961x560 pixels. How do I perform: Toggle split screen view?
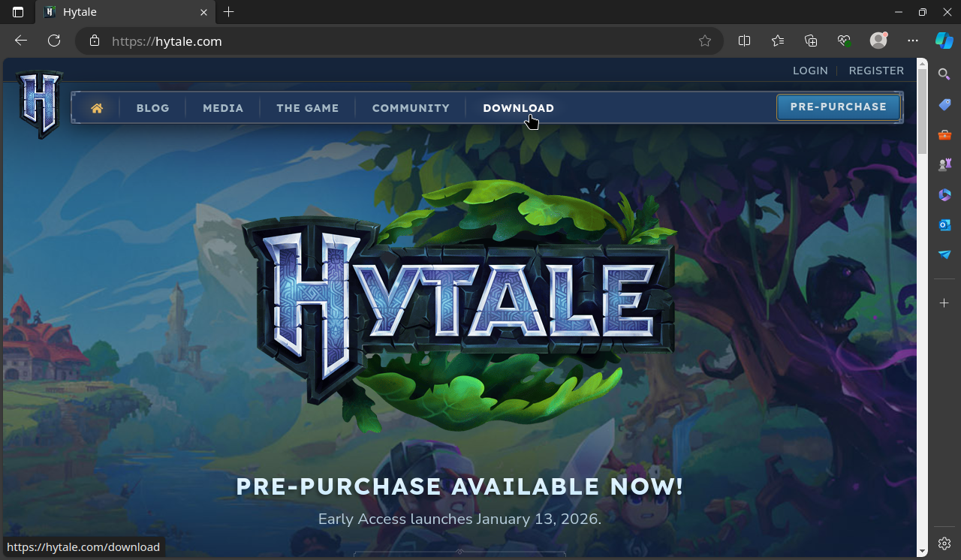pyautogui.click(x=744, y=41)
